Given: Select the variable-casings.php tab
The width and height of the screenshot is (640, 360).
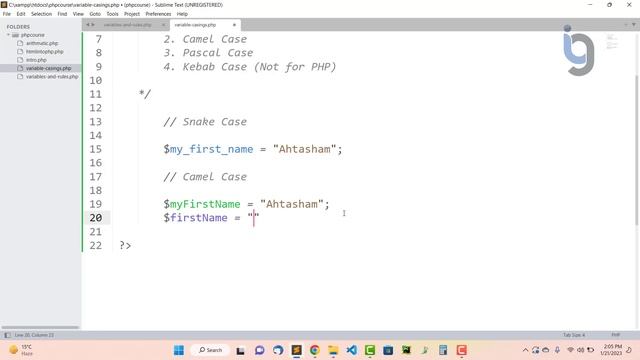Looking at the screenshot, I should (196, 25).
